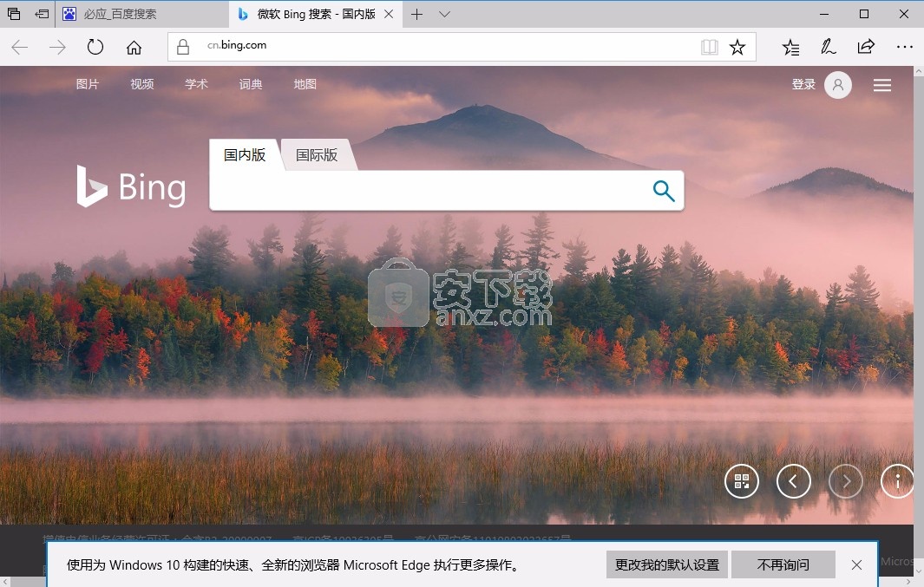
Task: Add page to favorites star
Action: (x=737, y=47)
